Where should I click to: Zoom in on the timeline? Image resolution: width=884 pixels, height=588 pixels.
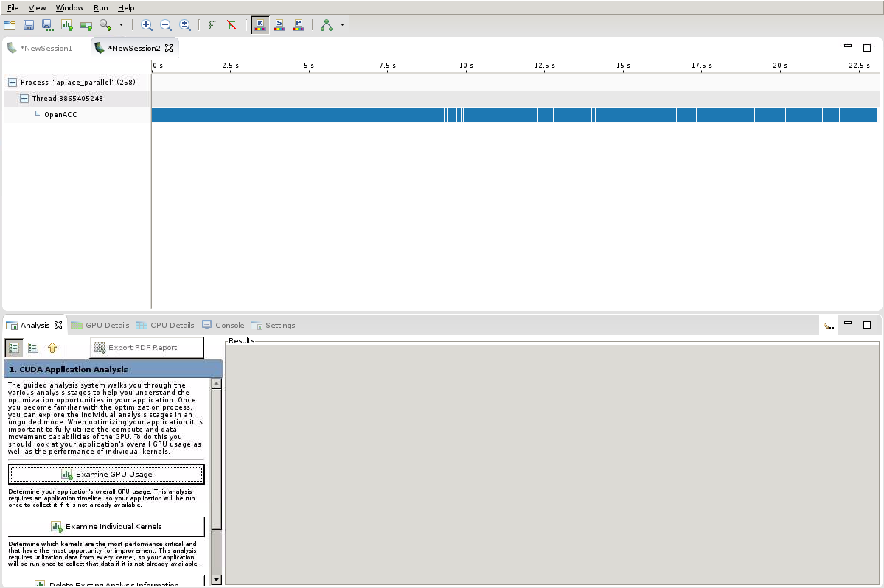147,25
